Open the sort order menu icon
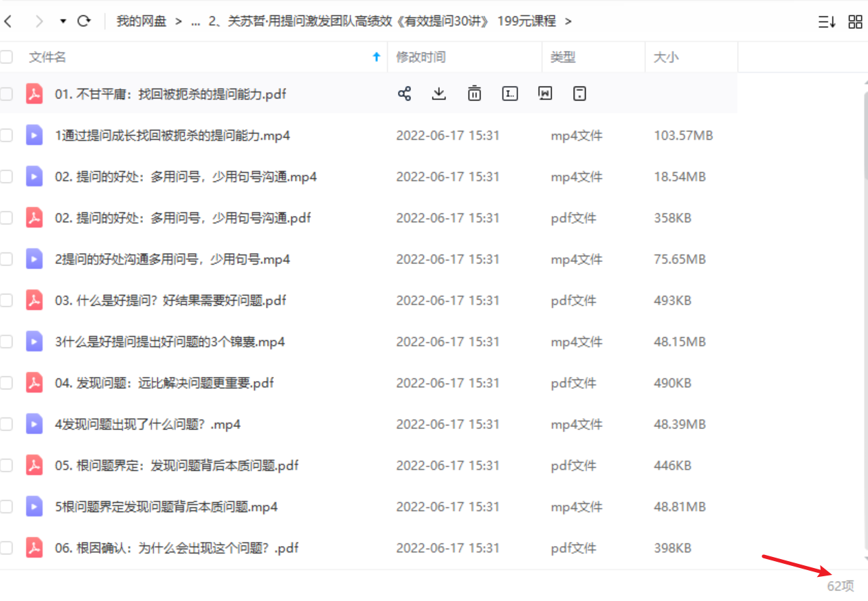Screen dimensions: 868x601 827,22
